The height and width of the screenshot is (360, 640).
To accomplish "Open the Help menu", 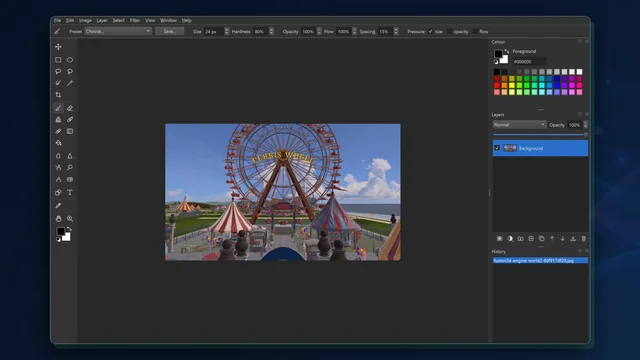I will click(187, 20).
